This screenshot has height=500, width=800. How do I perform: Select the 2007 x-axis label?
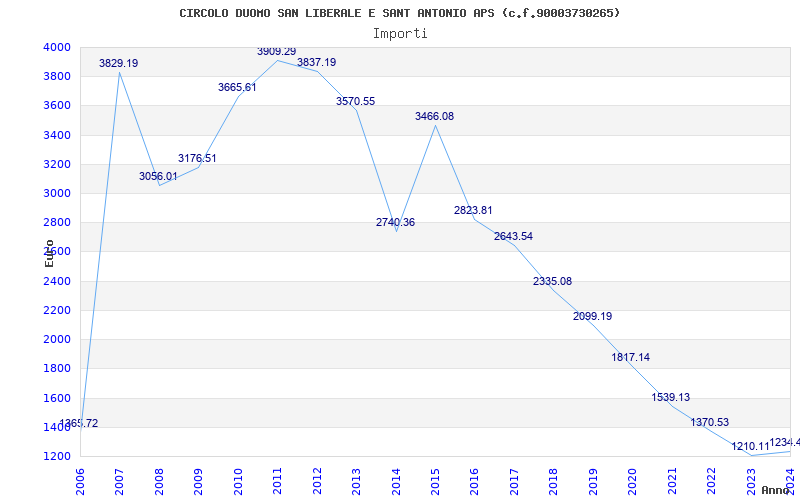coord(119,482)
